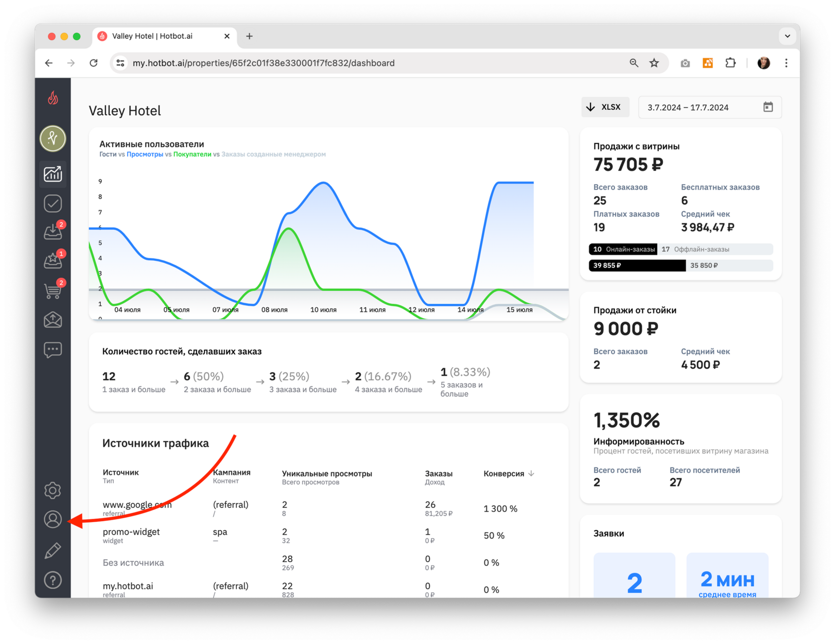Open the calendar date picker icon

768,107
